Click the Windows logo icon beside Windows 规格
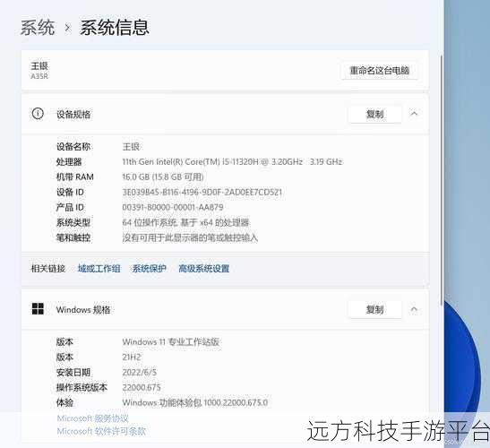Image resolution: width=490 pixels, height=448 pixels. click(x=38, y=309)
